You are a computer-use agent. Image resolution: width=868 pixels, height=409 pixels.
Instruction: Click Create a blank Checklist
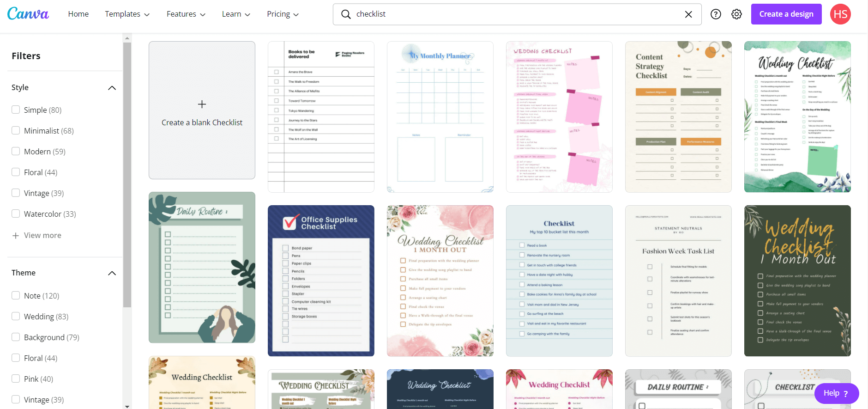click(x=202, y=110)
